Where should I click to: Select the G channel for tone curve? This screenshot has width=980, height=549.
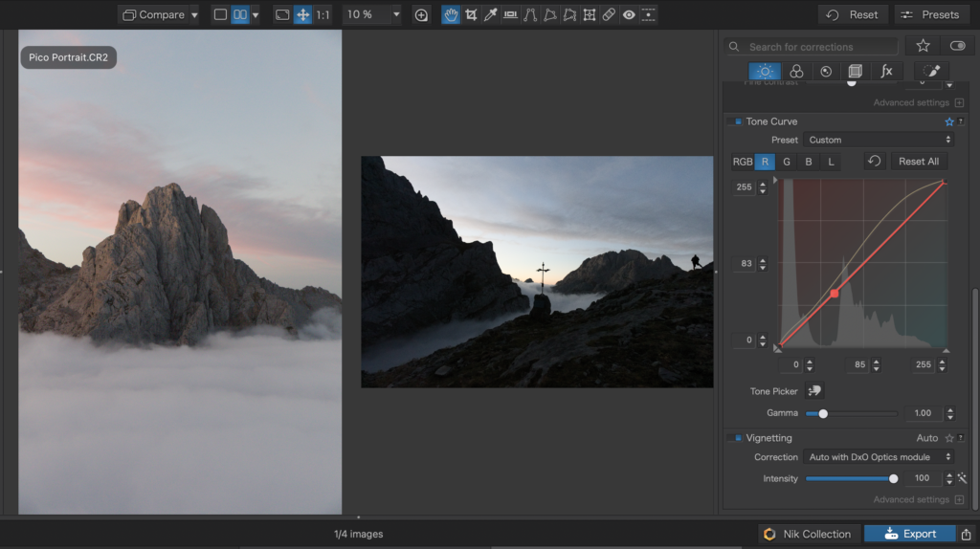[x=787, y=162]
